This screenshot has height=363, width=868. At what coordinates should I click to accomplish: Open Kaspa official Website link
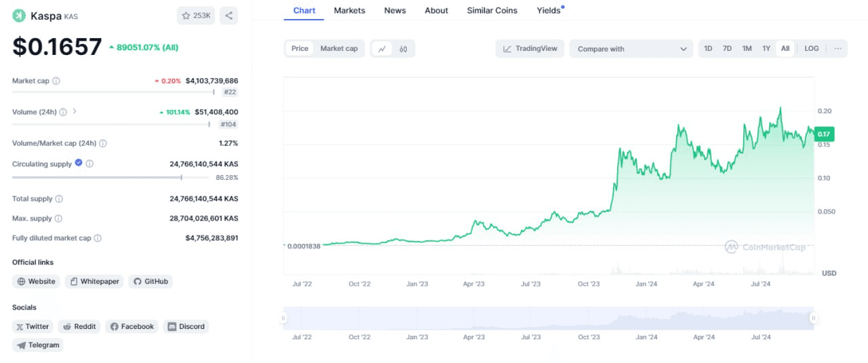pyautogui.click(x=36, y=282)
